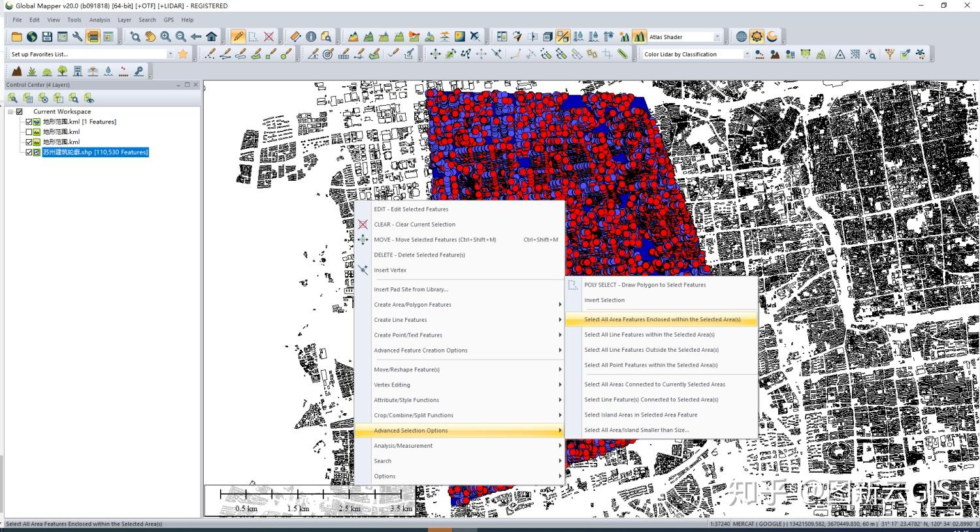Activate the Digitizer pencil tool

[238, 37]
